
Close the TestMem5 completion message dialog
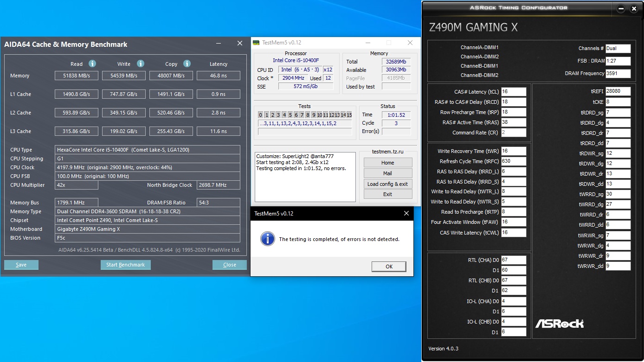406,213
